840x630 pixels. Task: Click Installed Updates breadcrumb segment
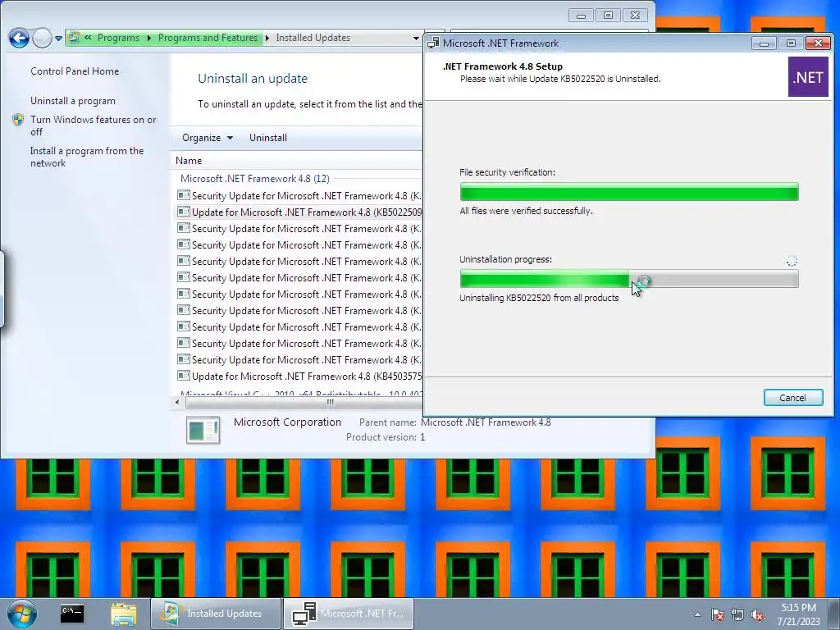[313, 38]
